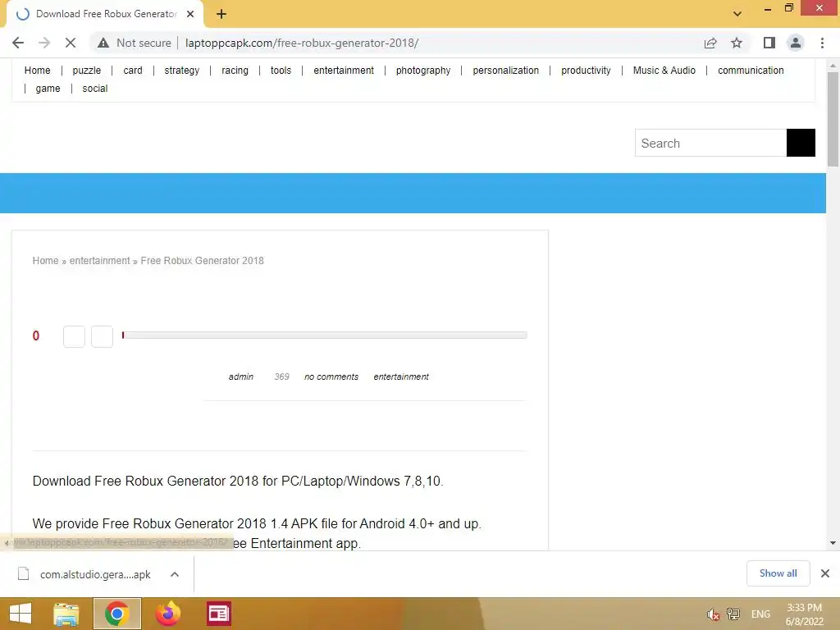This screenshot has height=630, width=840.
Task: Open the Chrome three-dot menu
Action: point(822,43)
